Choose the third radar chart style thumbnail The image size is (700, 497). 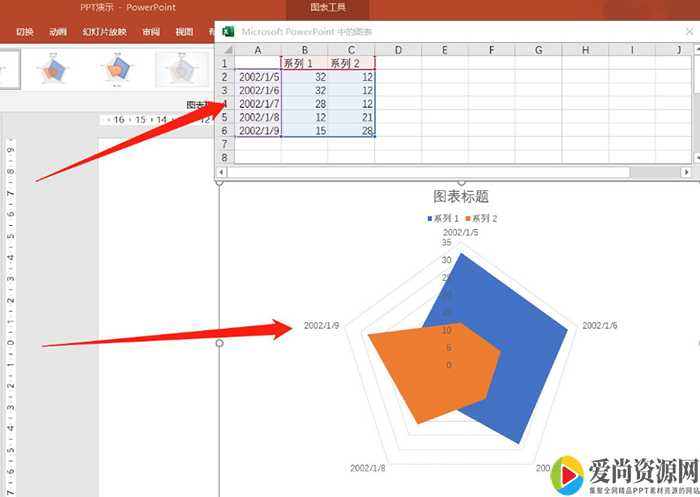tap(116, 69)
